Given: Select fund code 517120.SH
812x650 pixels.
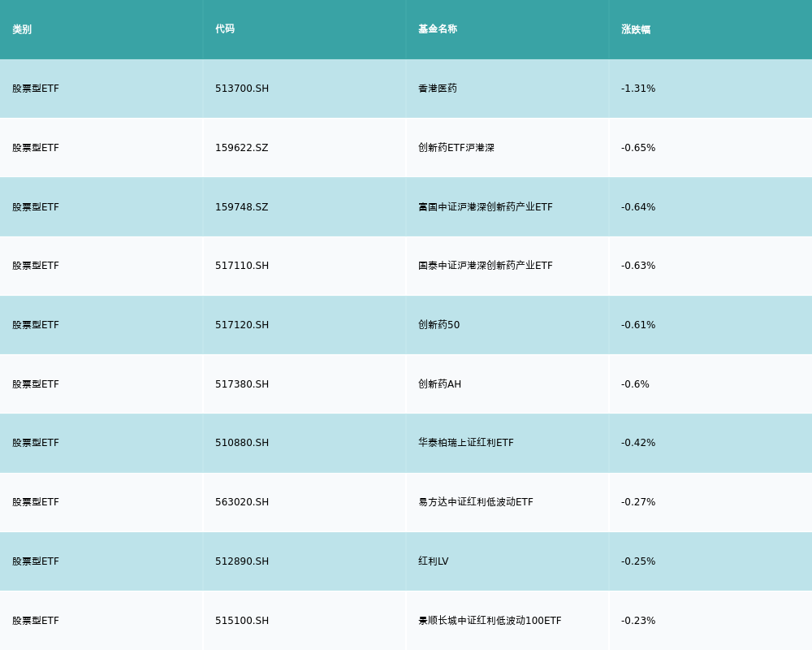Looking at the screenshot, I should (x=242, y=325).
